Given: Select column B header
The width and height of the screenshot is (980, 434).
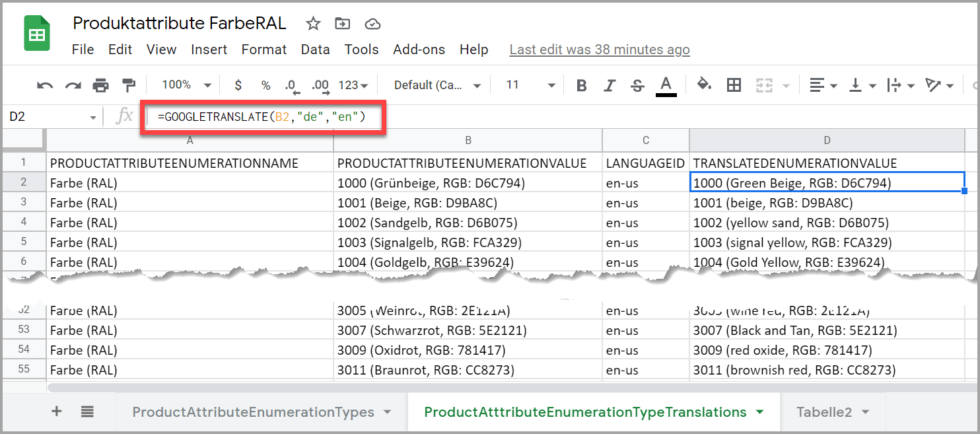Looking at the screenshot, I should pos(468,140).
